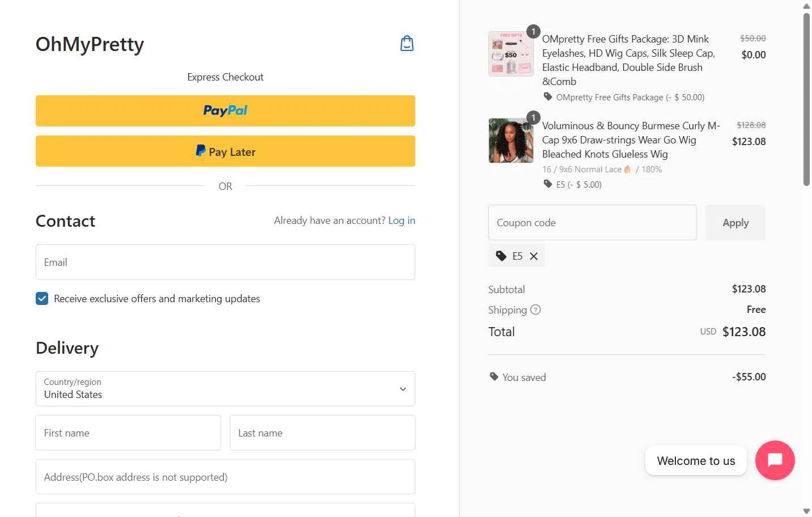Focus the Email input field
The image size is (812, 517).
[226, 262]
